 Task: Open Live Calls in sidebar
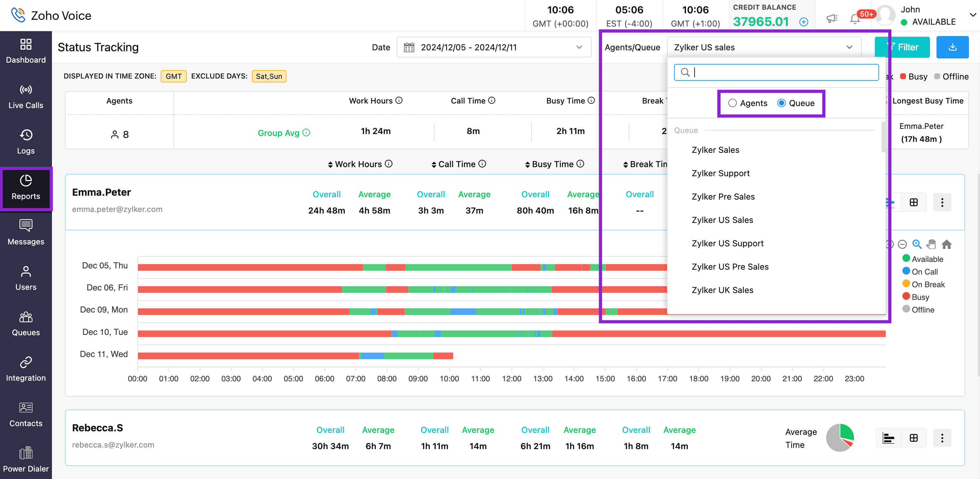pyautogui.click(x=26, y=97)
